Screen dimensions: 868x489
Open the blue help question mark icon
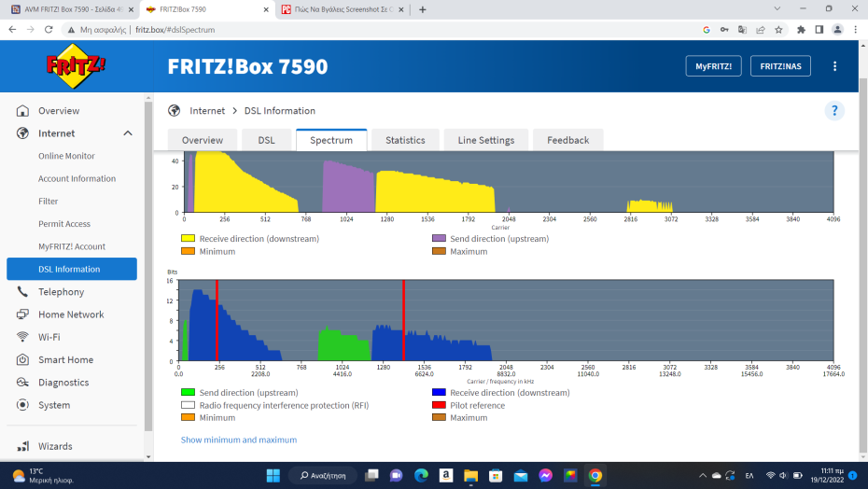[834, 111]
